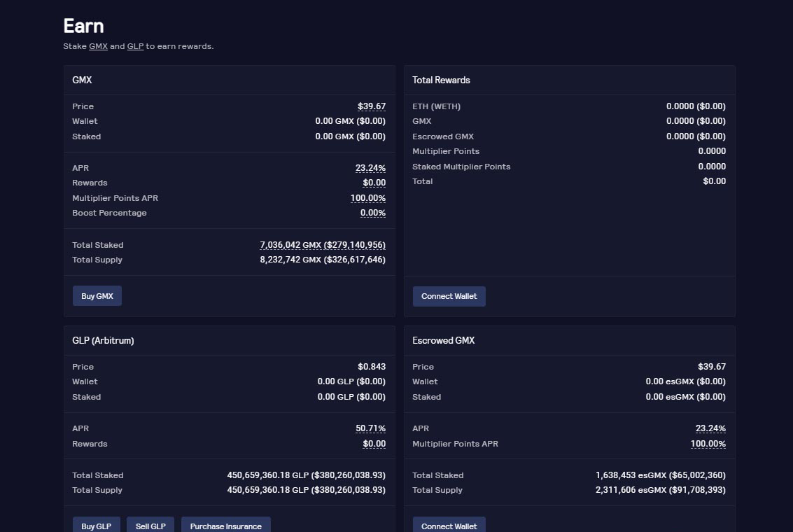Click Escrowed GMX price $39.67 value
Viewport: 793px width, 532px height.
click(712, 367)
